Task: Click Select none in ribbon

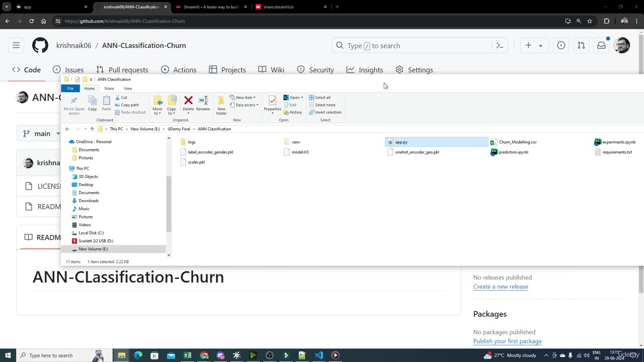Action: (x=322, y=105)
